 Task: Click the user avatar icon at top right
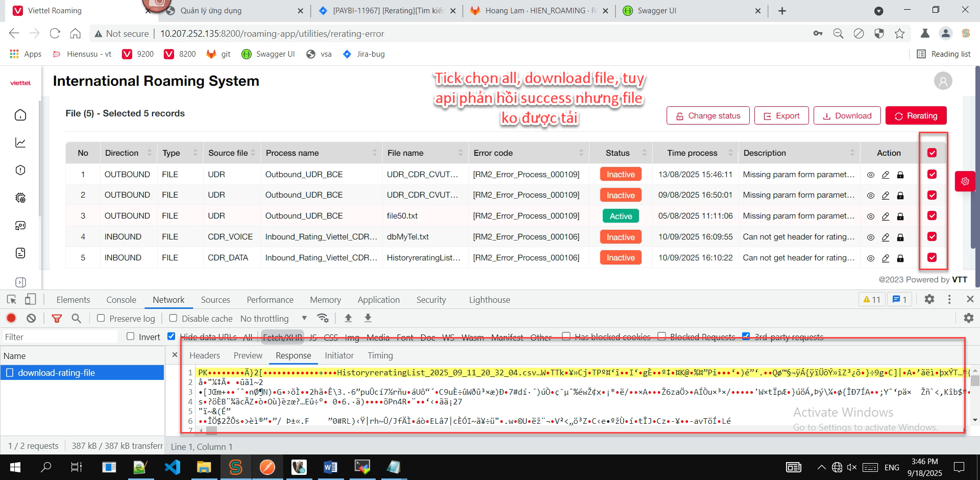tap(943, 81)
